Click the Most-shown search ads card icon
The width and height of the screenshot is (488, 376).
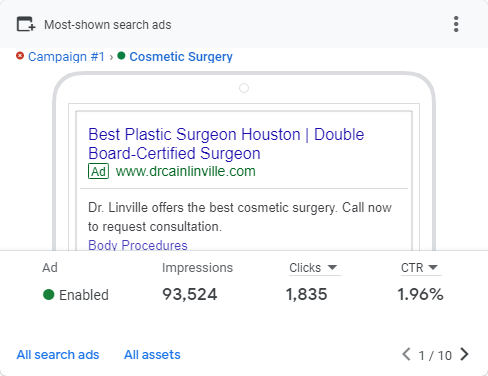26,24
